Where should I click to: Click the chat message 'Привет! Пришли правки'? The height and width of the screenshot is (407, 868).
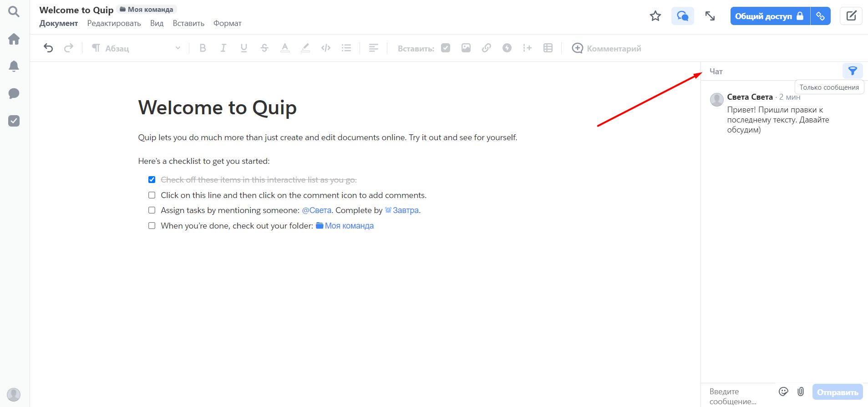[778, 120]
